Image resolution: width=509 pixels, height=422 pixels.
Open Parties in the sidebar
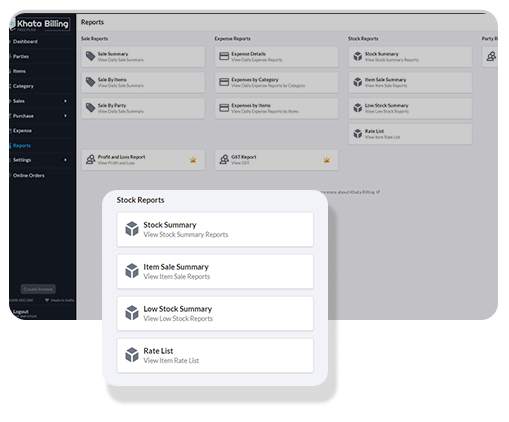21,56
